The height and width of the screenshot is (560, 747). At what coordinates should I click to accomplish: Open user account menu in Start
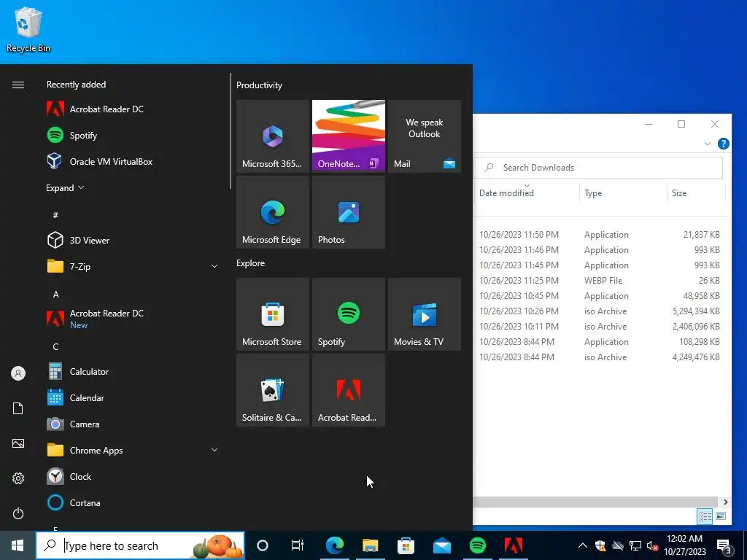pos(18,373)
